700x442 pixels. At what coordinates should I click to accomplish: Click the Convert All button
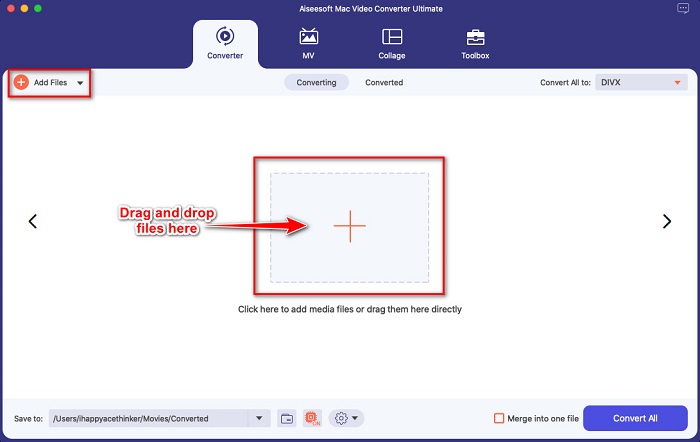click(635, 418)
